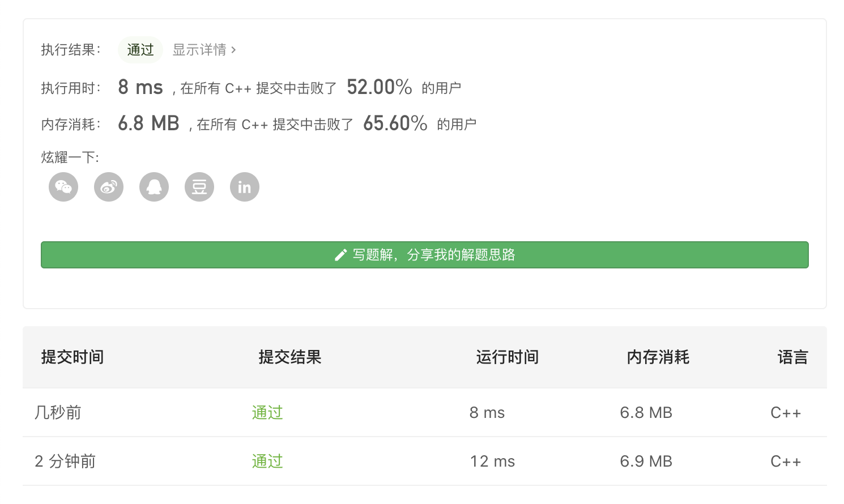Open 通过 result of 2 分钟前 submission
844x504 pixels.
(x=267, y=462)
